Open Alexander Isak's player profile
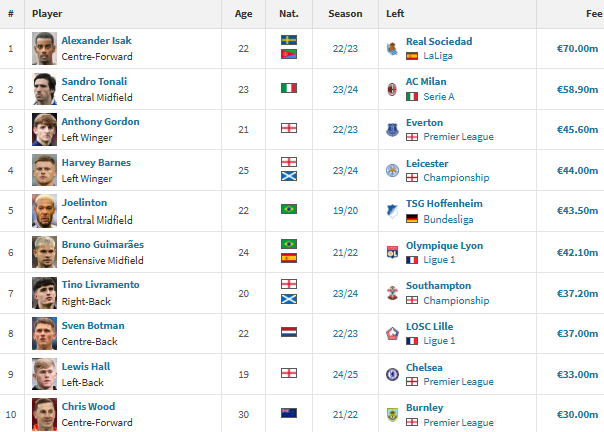 (96, 41)
